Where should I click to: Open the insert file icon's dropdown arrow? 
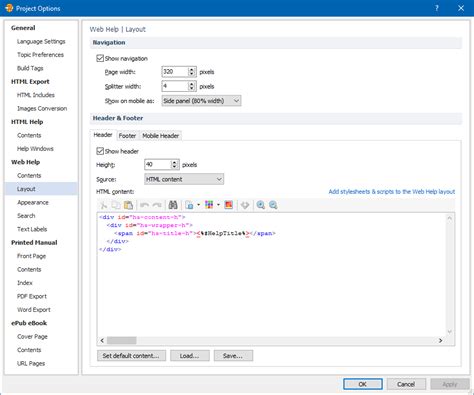[x=198, y=205]
